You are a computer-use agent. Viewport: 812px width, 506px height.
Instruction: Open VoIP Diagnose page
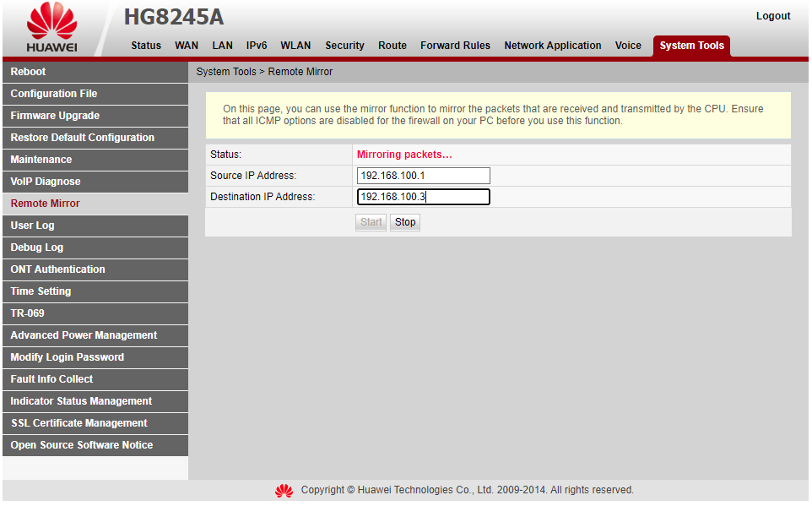95,182
